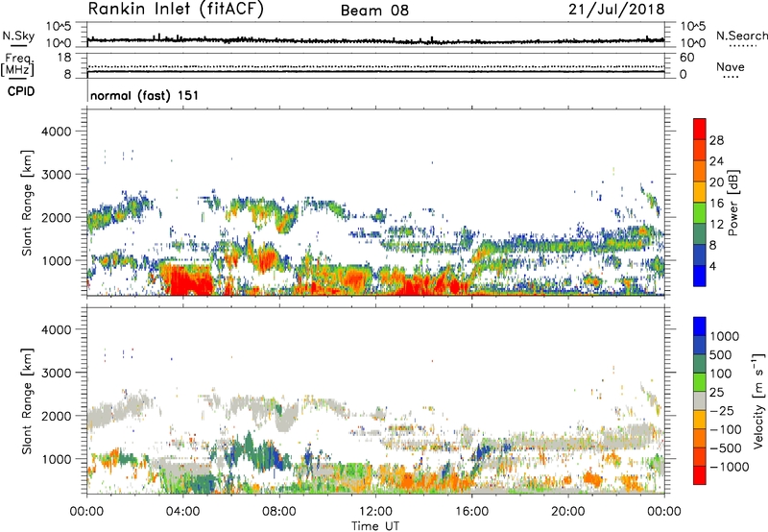Viewport: 768px width, 532px height.
Task: Click the '4000' label on power panel axis
Action: 57,132
